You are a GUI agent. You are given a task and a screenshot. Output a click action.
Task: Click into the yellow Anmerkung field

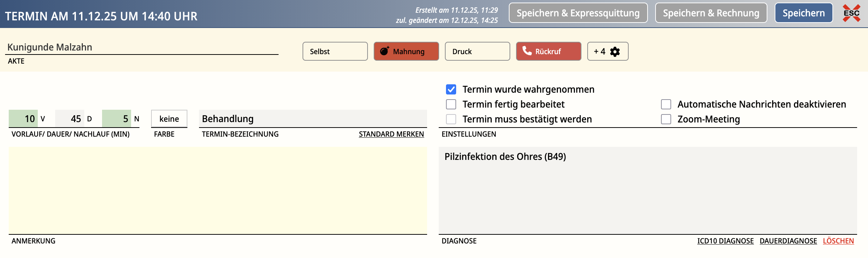(218, 190)
